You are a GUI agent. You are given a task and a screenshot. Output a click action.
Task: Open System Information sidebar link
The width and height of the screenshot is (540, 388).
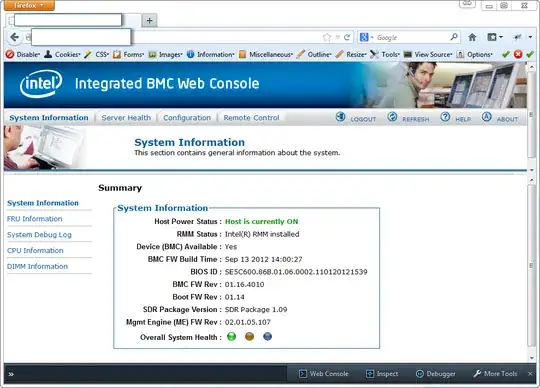coord(43,203)
